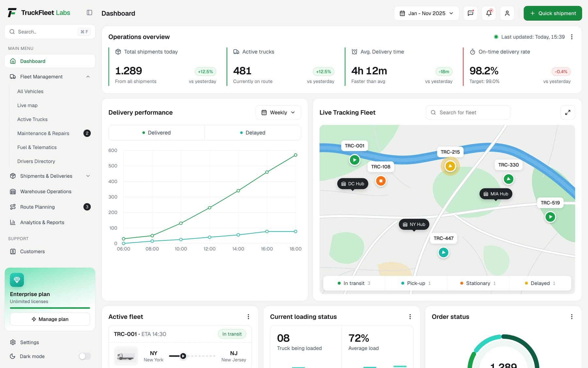
Task: Select TRC-519 truck marker on map
Action: (550, 217)
